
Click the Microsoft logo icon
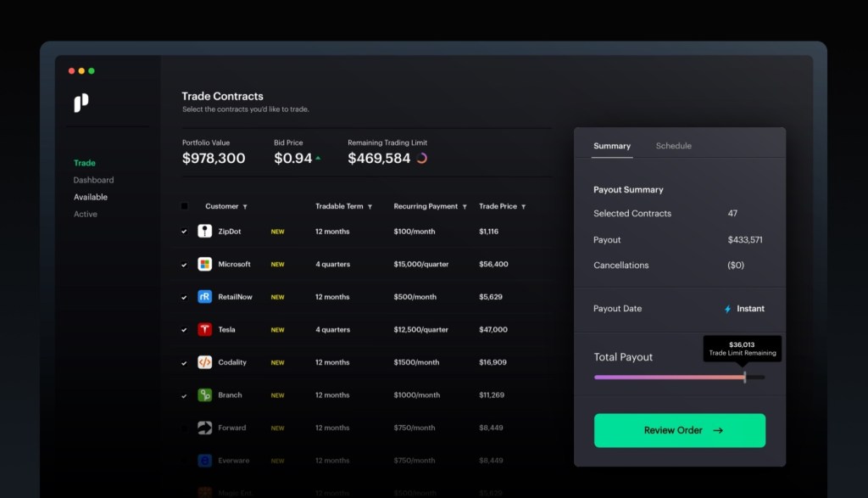click(205, 264)
